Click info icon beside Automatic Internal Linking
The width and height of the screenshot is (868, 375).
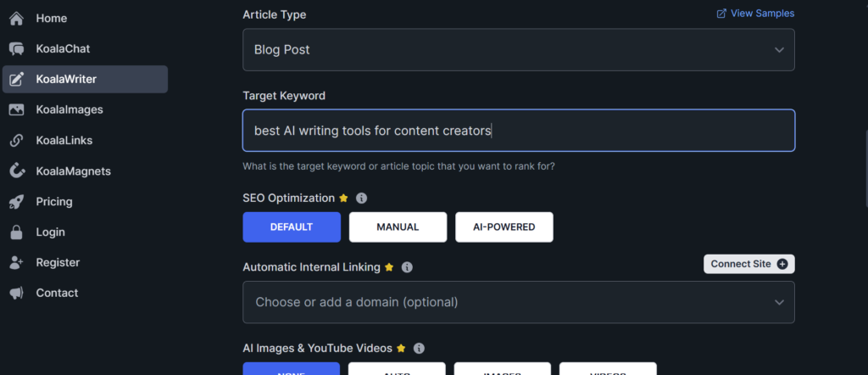407,267
